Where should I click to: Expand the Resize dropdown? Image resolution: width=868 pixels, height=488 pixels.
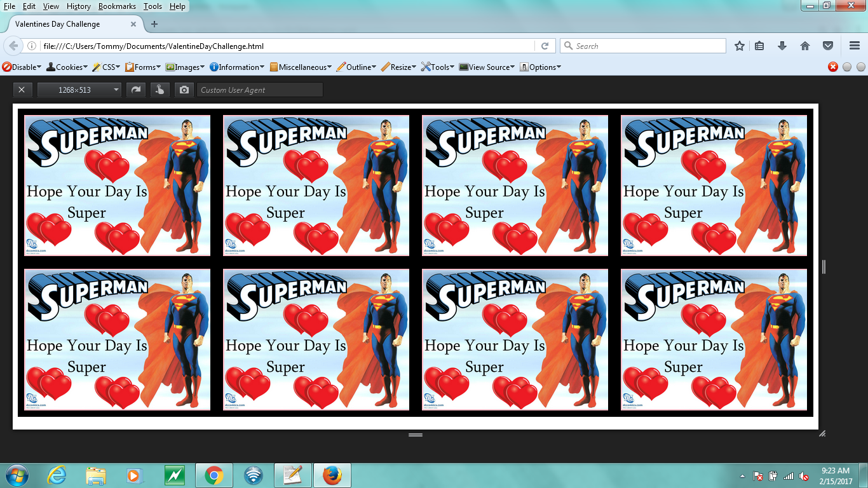point(399,67)
